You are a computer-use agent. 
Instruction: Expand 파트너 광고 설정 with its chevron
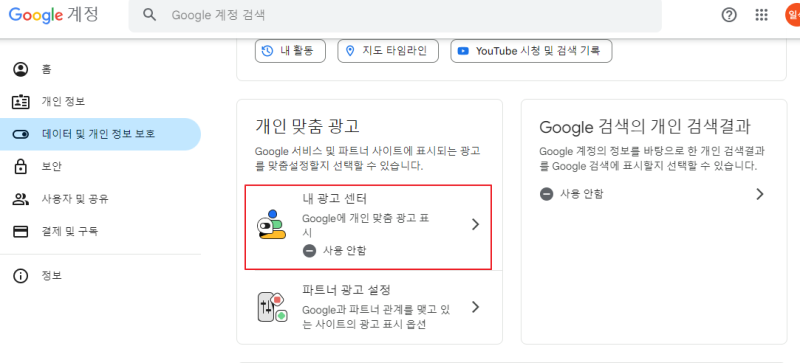476,307
